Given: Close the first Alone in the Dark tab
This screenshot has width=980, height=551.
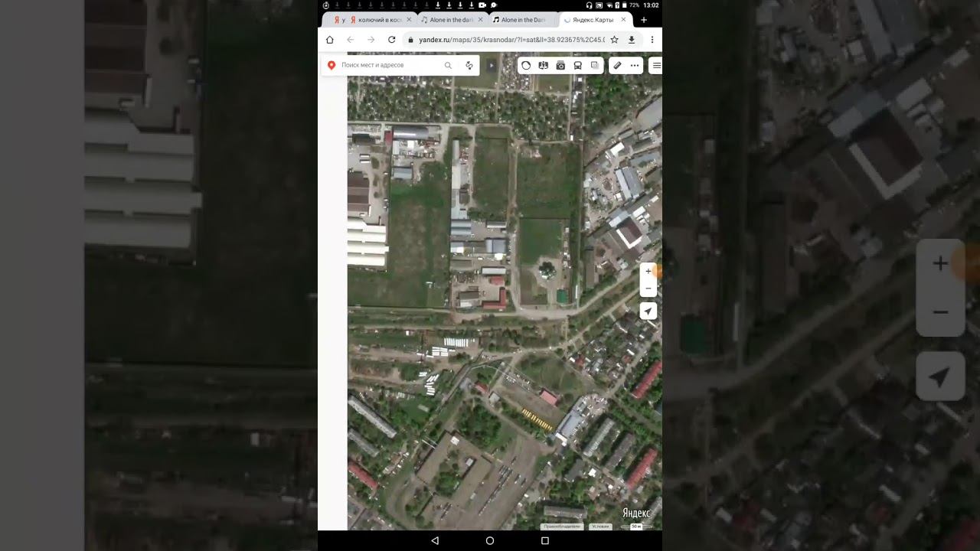Looking at the screenshot, I should click(480, 20).
